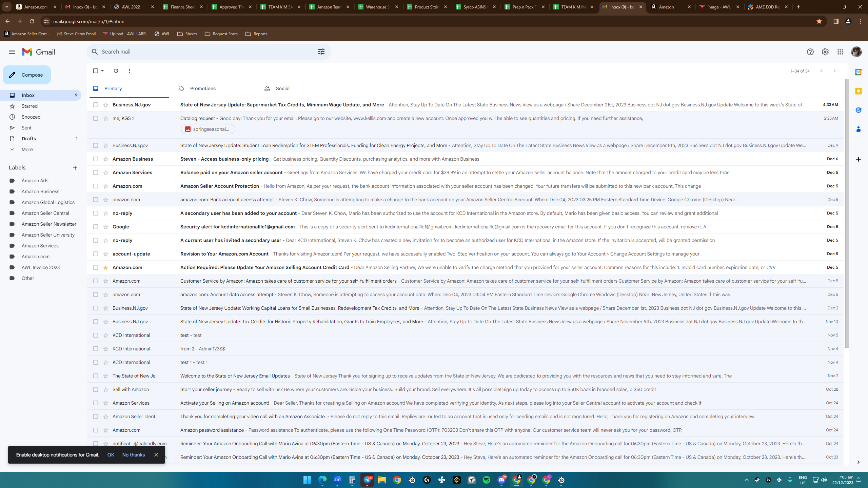The image size is (868, 488).
Task: Click the Google account profile picture
Action: (x=856, y=52)
